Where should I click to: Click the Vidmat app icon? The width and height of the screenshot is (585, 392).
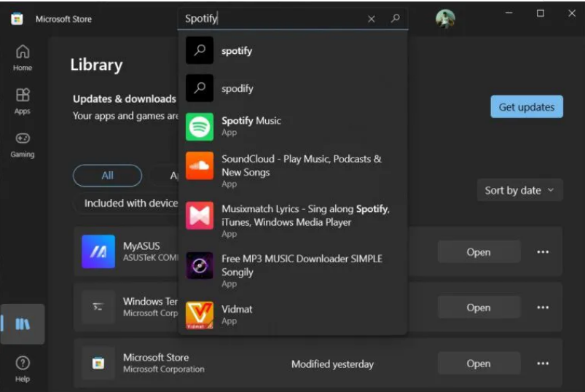point(200,315)
